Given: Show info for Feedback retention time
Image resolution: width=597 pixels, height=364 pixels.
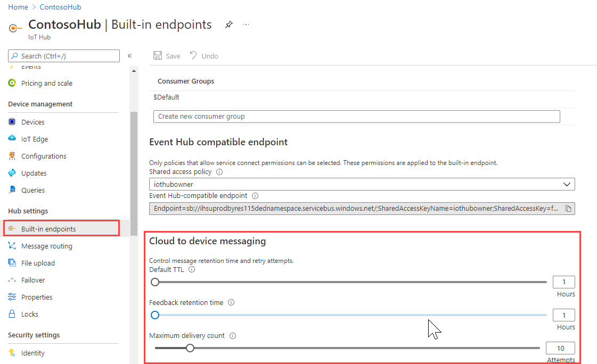Looking at the screenshot, I should click(x=231, y=302).
